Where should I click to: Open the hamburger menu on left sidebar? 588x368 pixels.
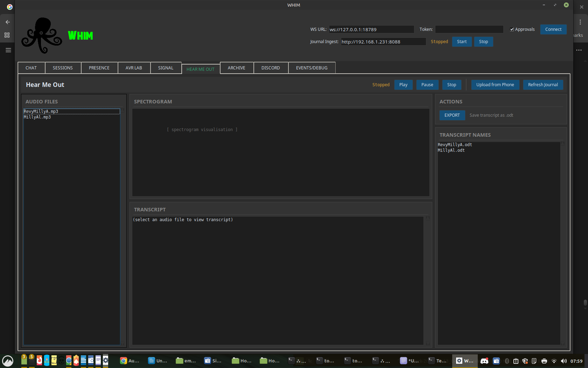tap(8, 50)
